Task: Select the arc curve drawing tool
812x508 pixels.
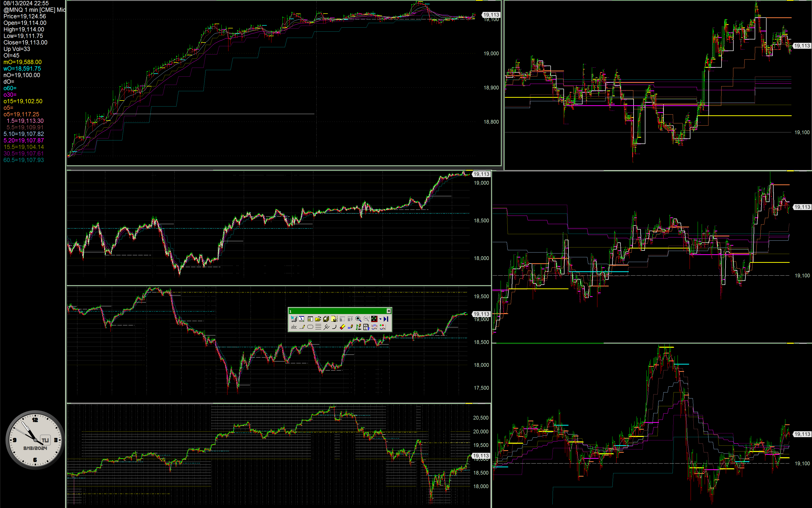Action: coord(334,327)
